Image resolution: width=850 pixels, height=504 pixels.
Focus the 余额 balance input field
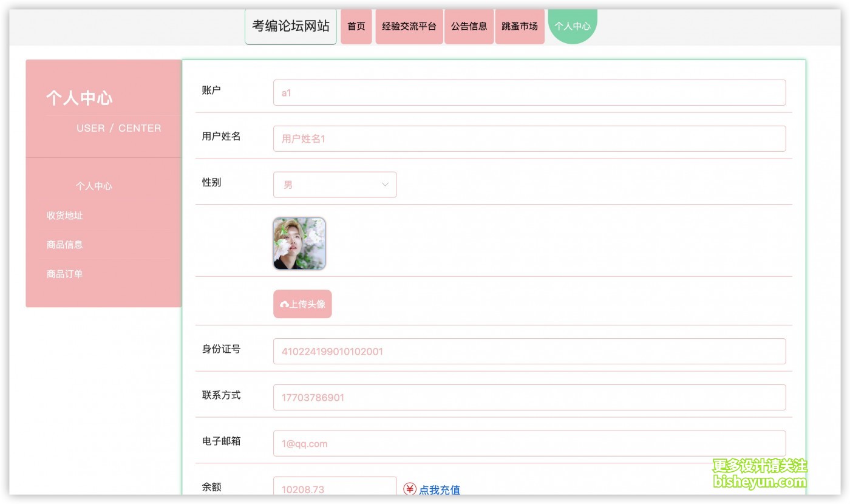point(335,486)
